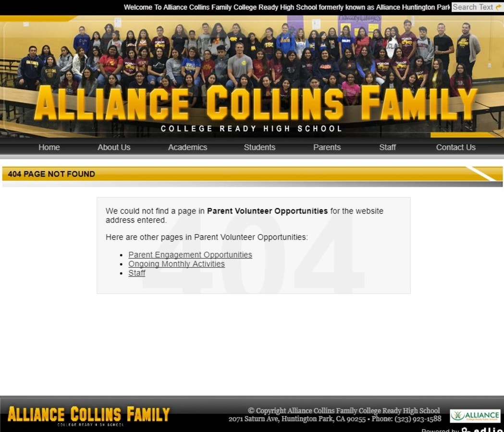Viewport: 504px width, 432px height.
Task: Click the Alliance College-Ready logo in footer
Action: tap(475, 416)
